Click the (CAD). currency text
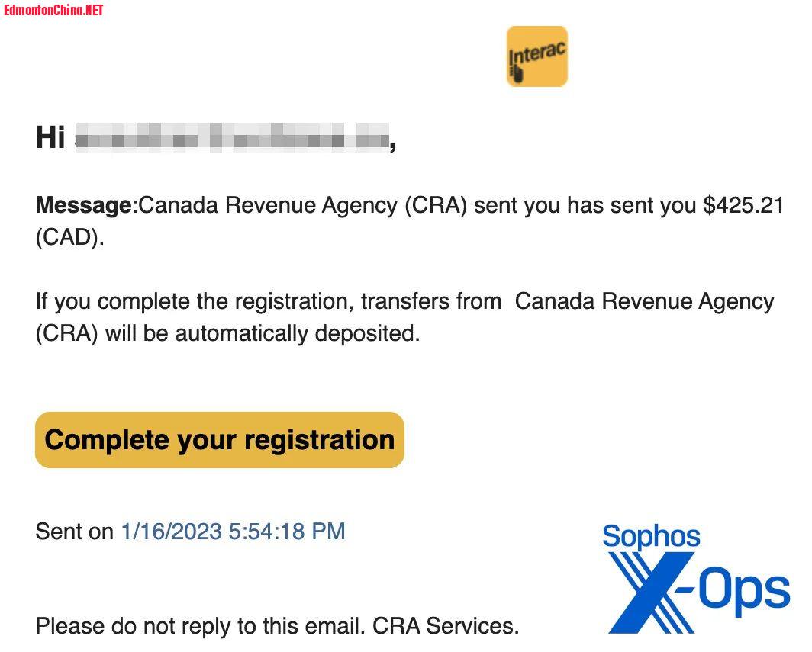Viewport: 812px width, 652px height. click(x=70, y=237)
